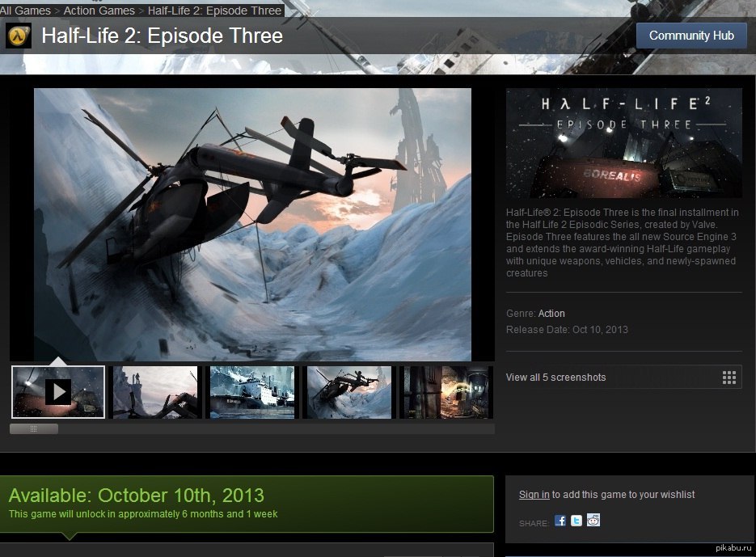Go to All Games breadcrumb
Viewport: 756px width, 557px height.
point(26,11)
